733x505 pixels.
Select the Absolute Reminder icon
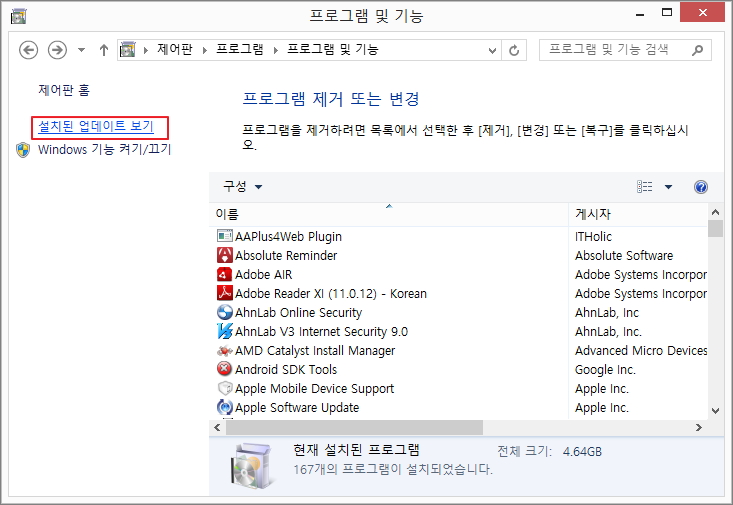pyautogui.click(x=225, y=255)
